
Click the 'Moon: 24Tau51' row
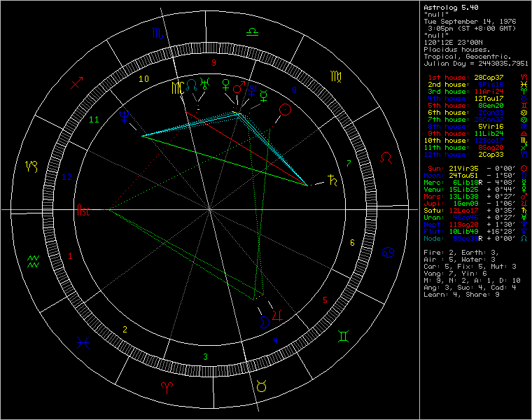[x=475, y=176]
